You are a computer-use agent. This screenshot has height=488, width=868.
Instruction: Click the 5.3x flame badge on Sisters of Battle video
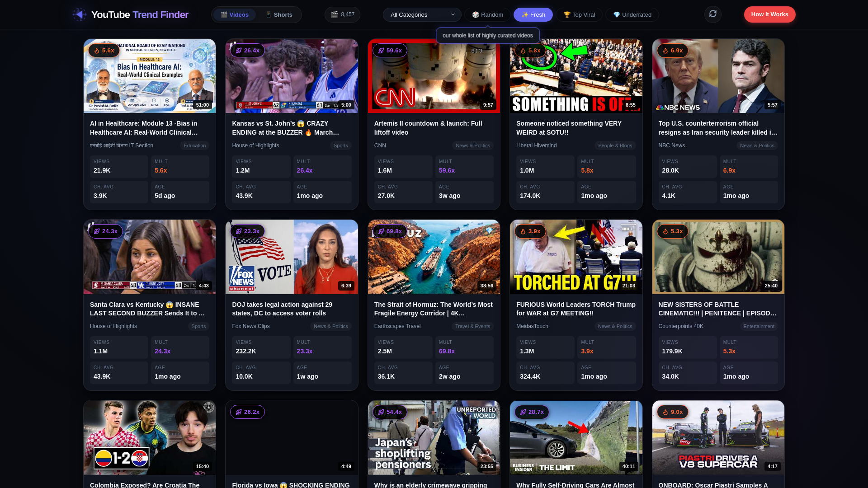pos(673,231)
